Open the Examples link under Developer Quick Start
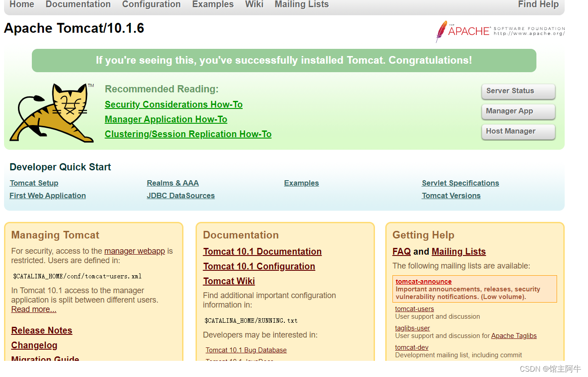The width and height of the screenshot is (588, 377). click(301, 183)
